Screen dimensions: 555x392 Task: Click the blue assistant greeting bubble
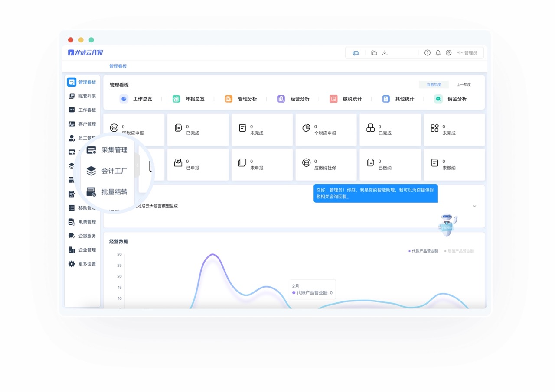375,193
